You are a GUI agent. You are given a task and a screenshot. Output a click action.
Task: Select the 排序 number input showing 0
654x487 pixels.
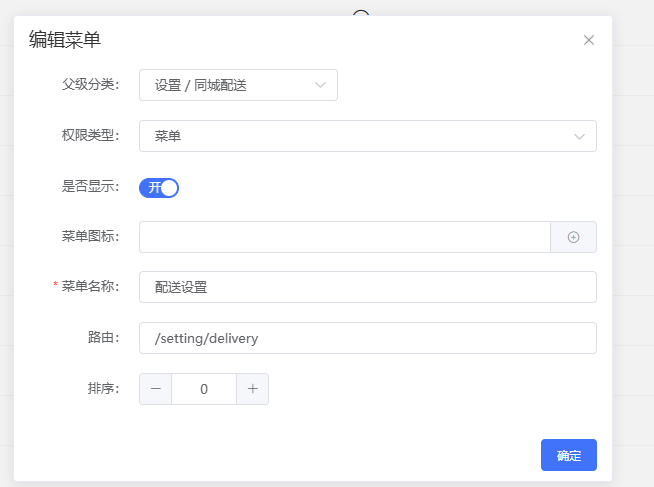pyautogui.click(x=204, y=389)
